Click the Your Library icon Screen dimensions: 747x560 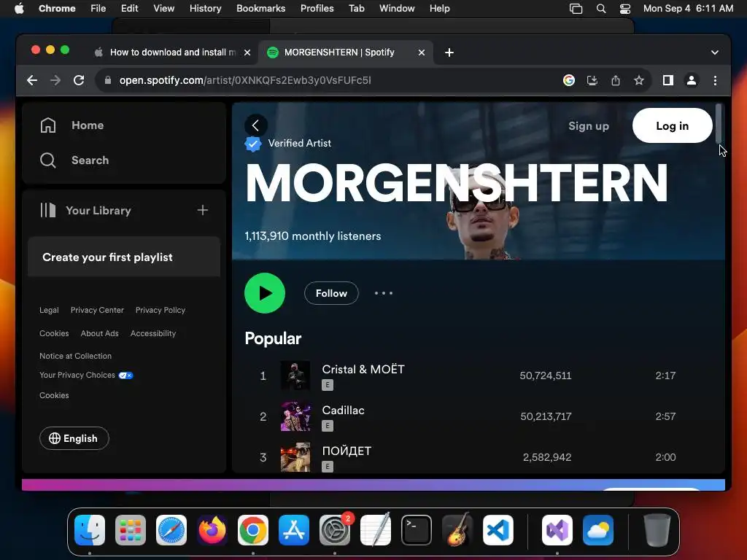click(x=47, y=210)
